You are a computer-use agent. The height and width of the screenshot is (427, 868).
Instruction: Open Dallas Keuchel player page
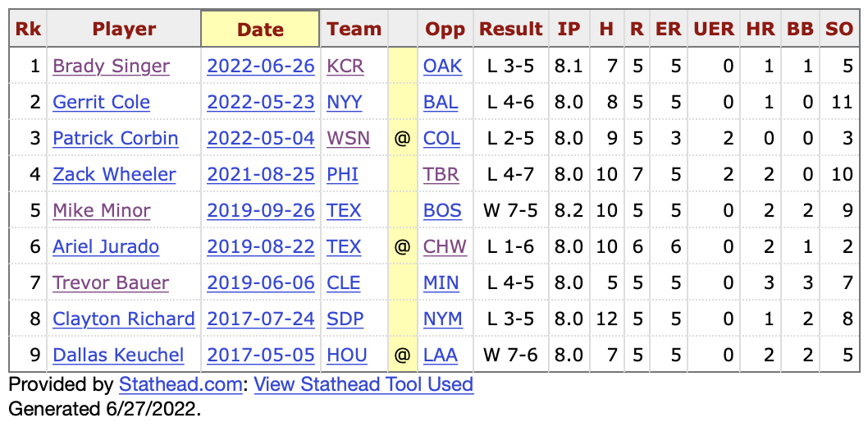118,356
